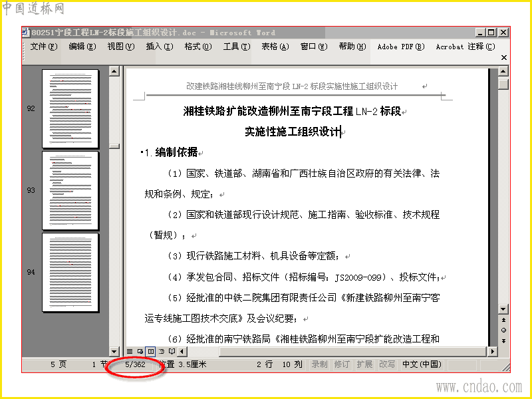532x399 pixels.
Task: Select Print Layout view icon
Action: [151, 351]
